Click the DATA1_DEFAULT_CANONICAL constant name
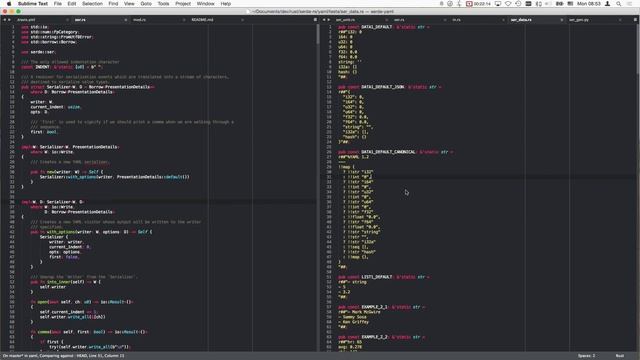 click(388, 152)
